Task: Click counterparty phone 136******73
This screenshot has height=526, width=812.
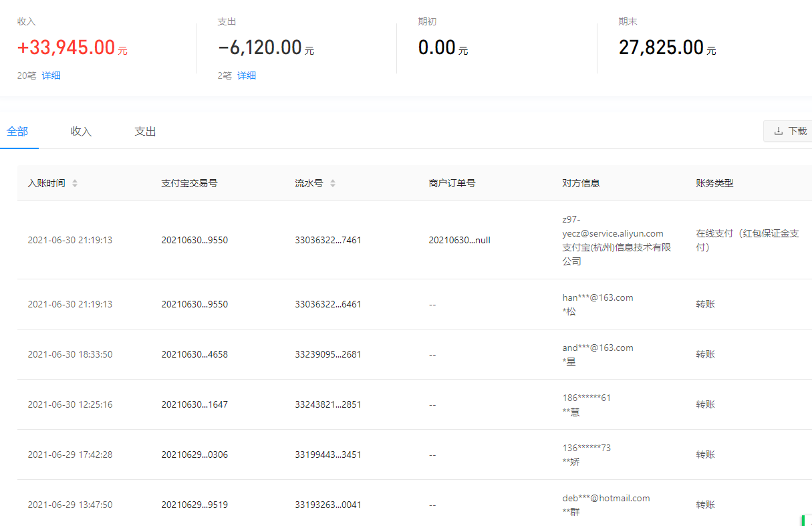Action: (x=586, y=448)
